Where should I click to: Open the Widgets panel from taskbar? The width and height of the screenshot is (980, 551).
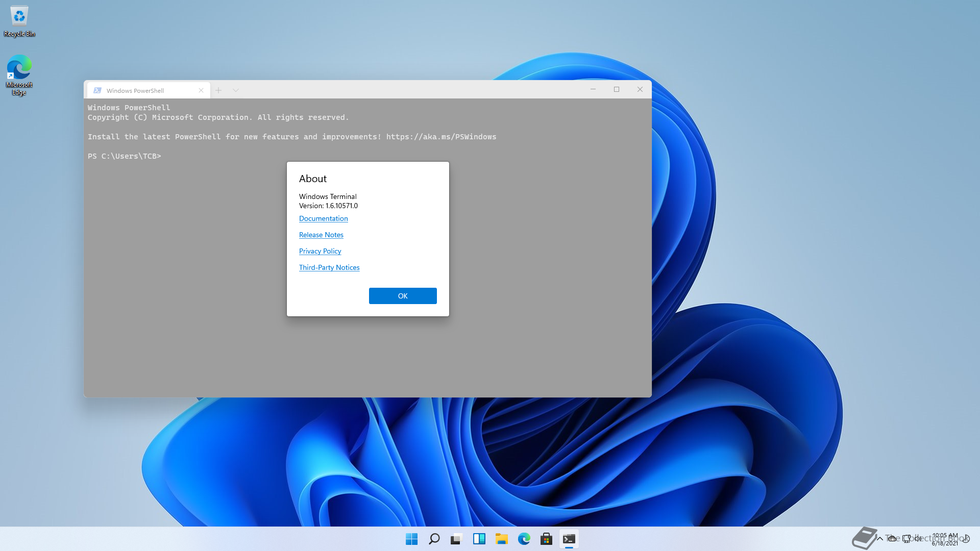479,539
